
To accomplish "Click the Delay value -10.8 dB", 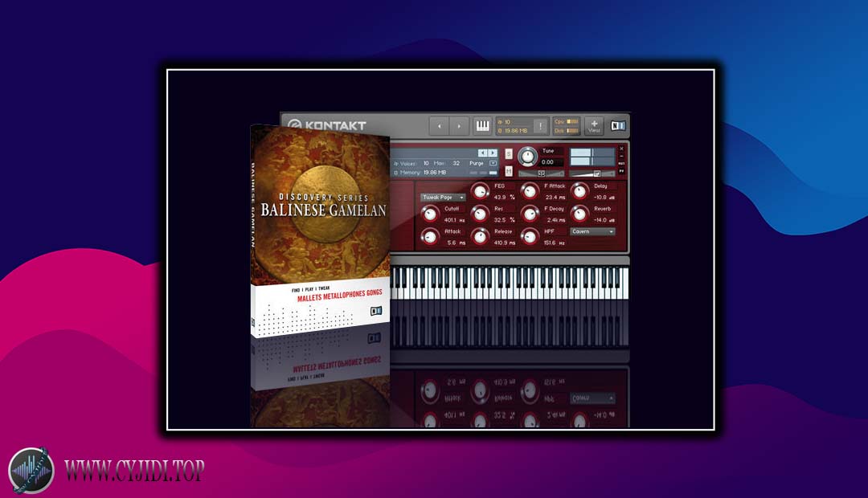I will 604,198.
